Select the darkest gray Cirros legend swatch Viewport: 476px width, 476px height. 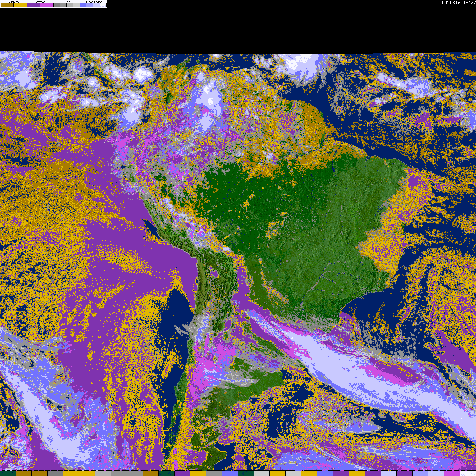coord(57,6)
